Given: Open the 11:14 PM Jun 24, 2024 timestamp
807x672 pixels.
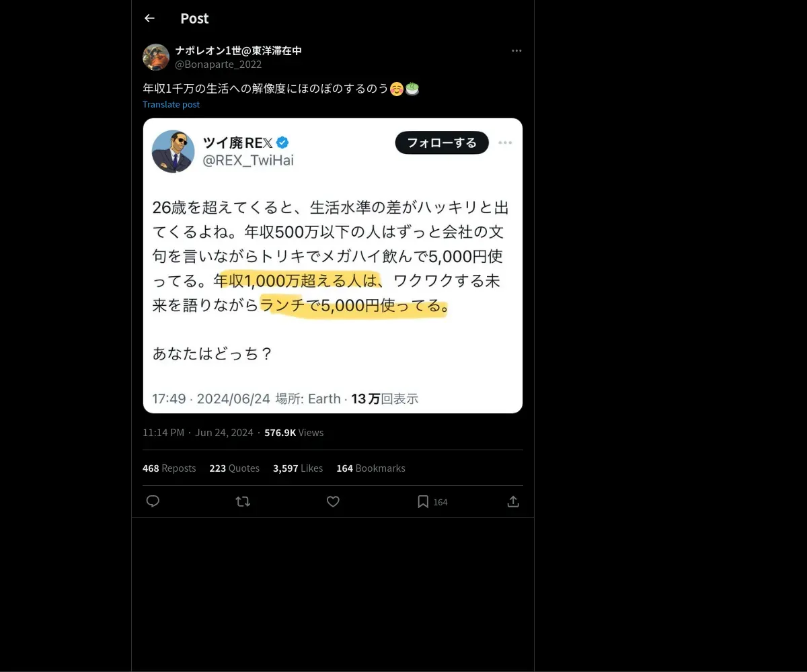Looking at the screenshot, I should tap(198, 432).
